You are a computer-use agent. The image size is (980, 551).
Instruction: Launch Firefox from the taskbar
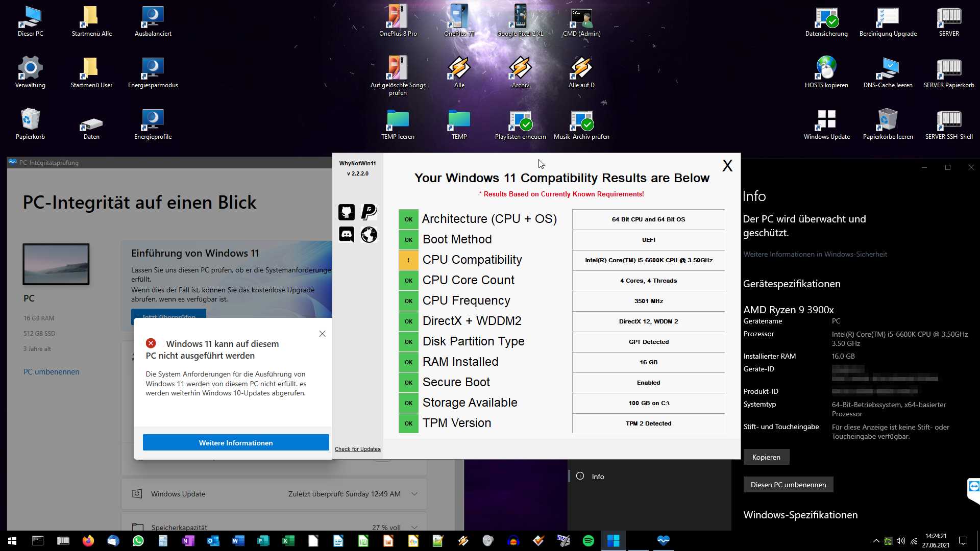point(88,541)
